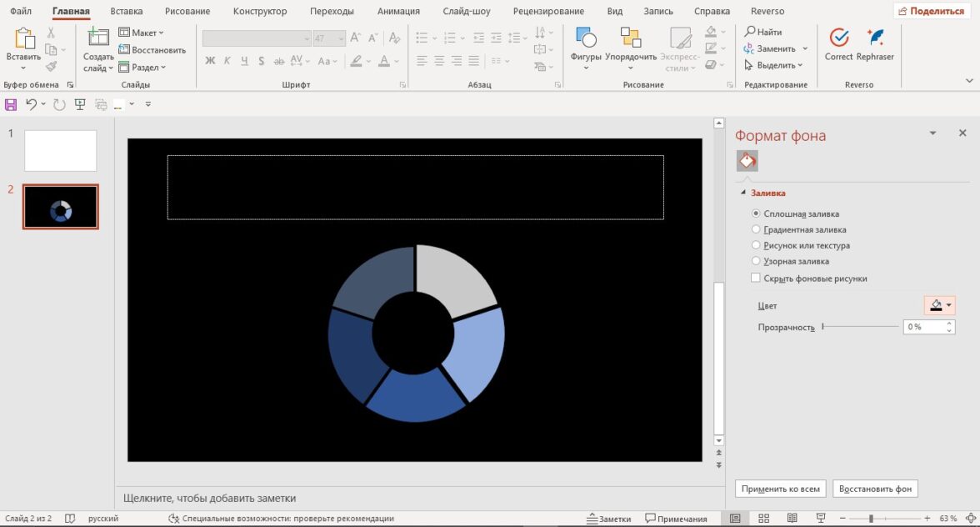Image resolution: width=980 pixels, height=527 pixels.
Task: Select Picture or texture fill option
Action: [x=756, y=245]
